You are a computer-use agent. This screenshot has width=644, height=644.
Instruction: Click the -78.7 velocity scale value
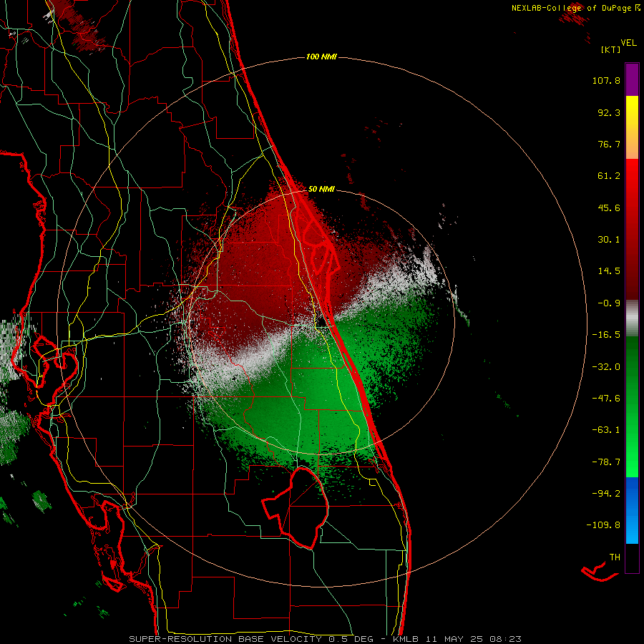606,462
